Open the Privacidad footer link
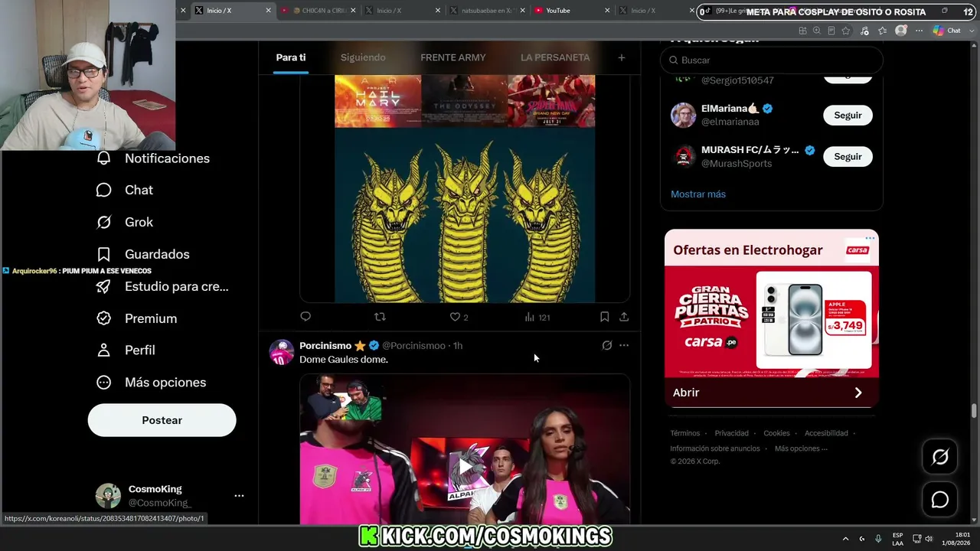The image size is (980, 551). [x=732, y=433]
